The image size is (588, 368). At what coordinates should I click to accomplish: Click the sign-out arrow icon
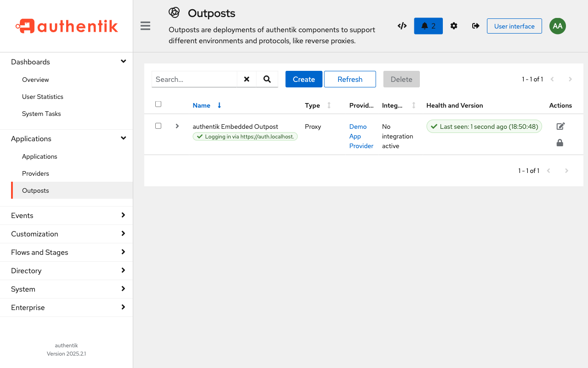pyautogui.click(x=476, y=26)
